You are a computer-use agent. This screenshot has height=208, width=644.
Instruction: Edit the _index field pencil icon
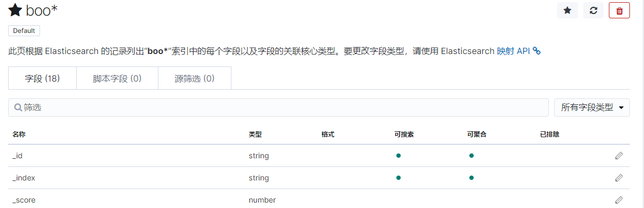pyautogui.click(x=619, y=178)
